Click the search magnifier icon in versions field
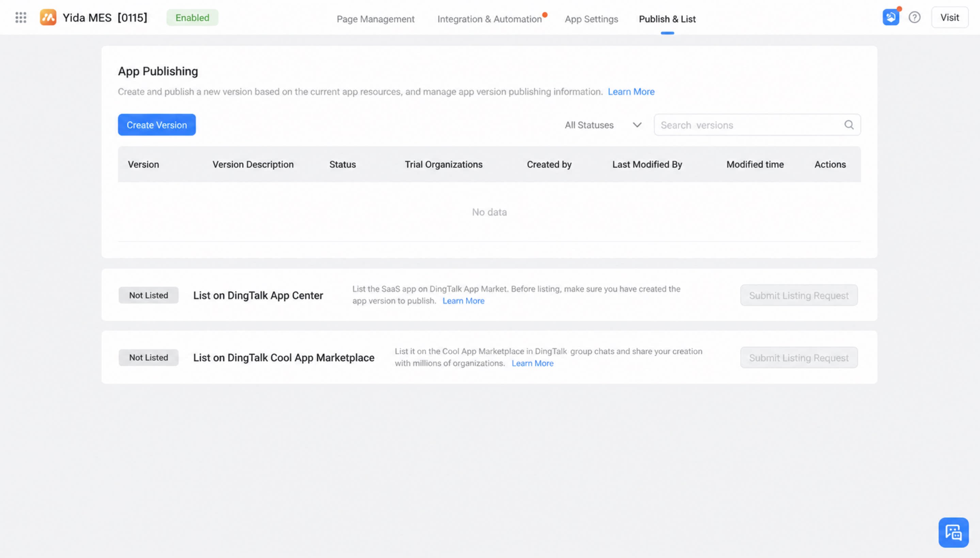This screenshot has height=558, width=980. 849,125
